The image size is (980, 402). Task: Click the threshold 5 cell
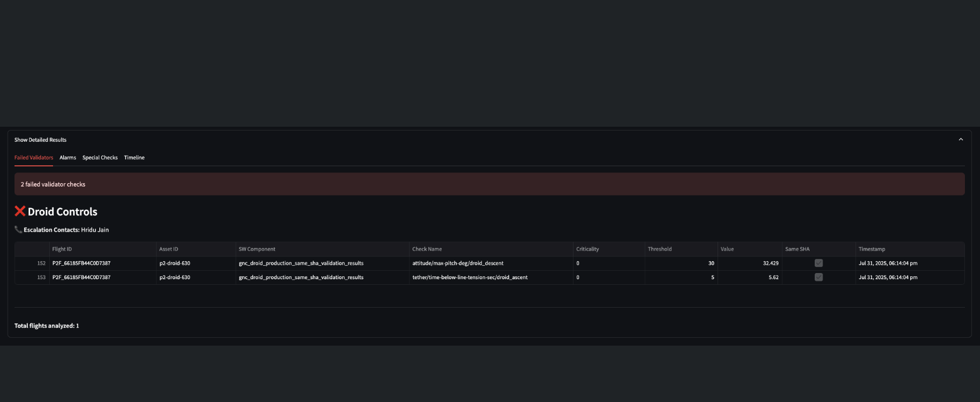point(681,277)
